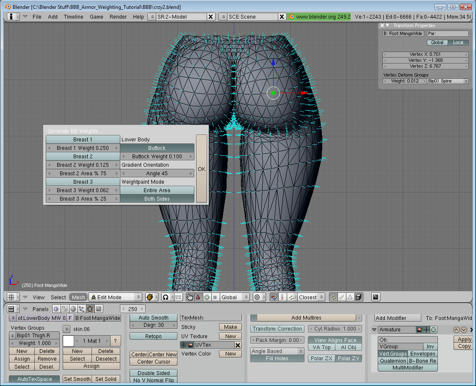Click the face select mode icon
This screenshot has width=476, height=386.
(x=350, y=297)
